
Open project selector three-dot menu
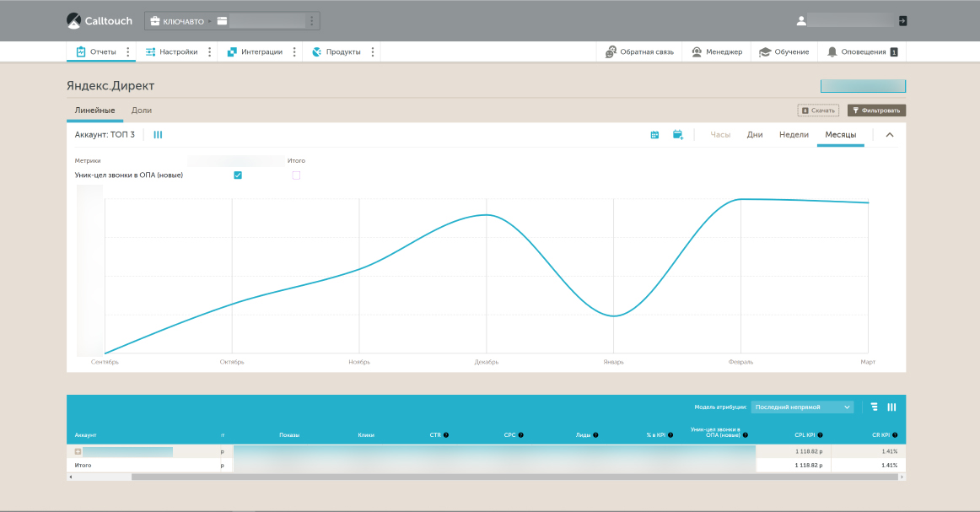[312, 21]
